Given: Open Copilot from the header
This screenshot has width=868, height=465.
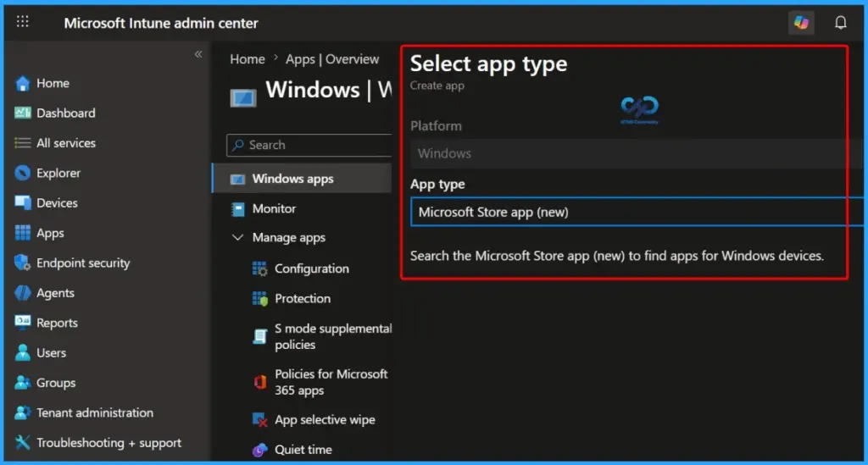Looking at the screenshot, I should click(x=801, y=23).
